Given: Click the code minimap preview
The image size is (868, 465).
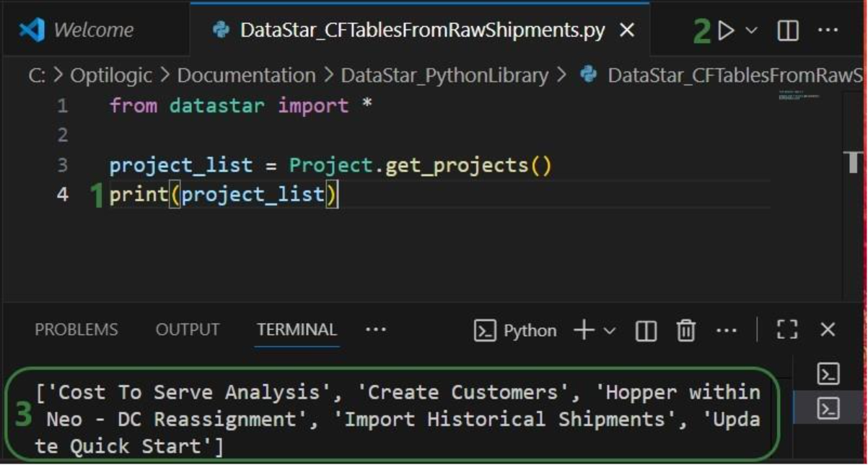Looking at the screenshot, I should [799, 95].
